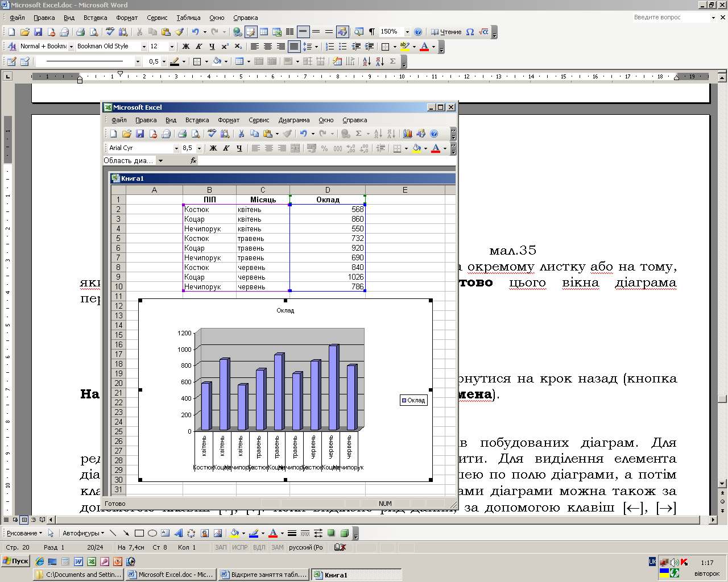Select Rectangle tool in Drawing toolbar
Screen dimensions: 728x582
coord(139,533)
